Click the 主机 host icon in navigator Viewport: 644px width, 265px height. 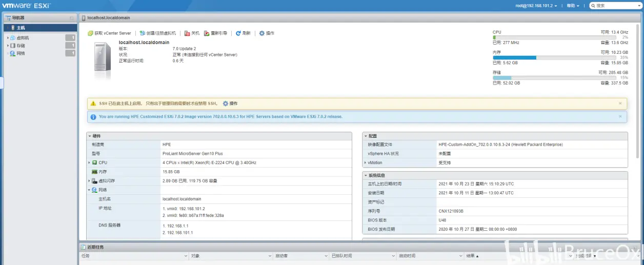click(13, 28)
